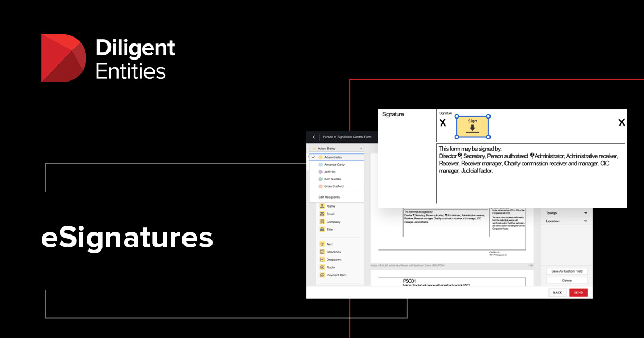Click the yellow color dot beside Adam Bailey
Image resolution: width=644 pixels, height=338 pixels.
point(320,157)
